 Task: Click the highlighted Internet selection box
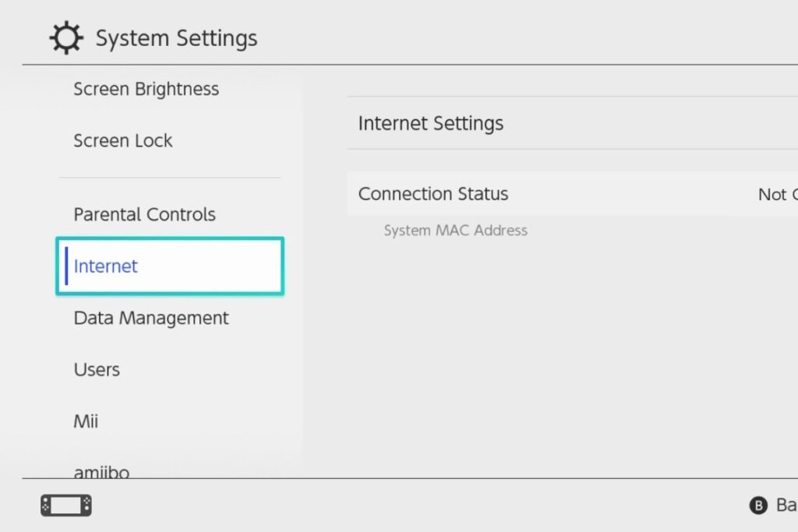click(x=170, y=266)
